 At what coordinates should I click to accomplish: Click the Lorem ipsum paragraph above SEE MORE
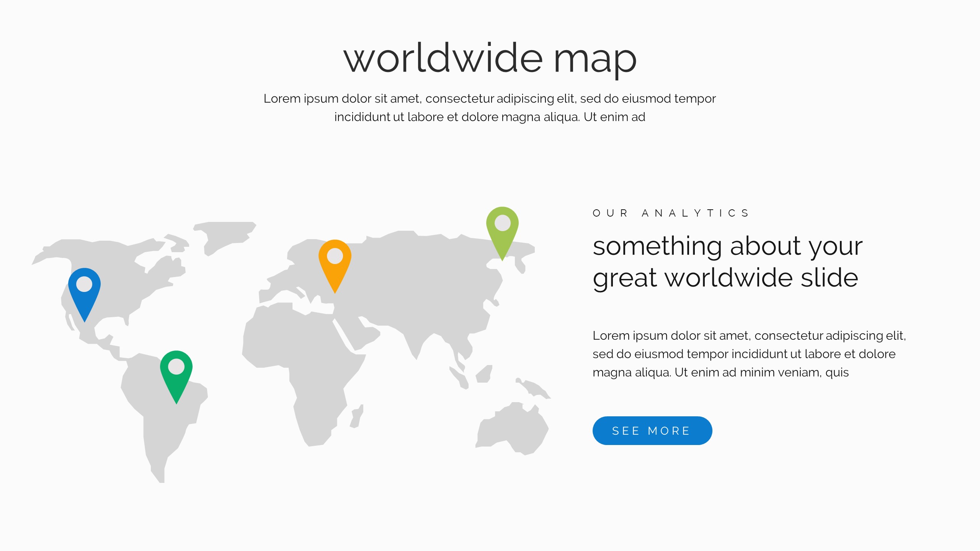click(x=749, y=354)
